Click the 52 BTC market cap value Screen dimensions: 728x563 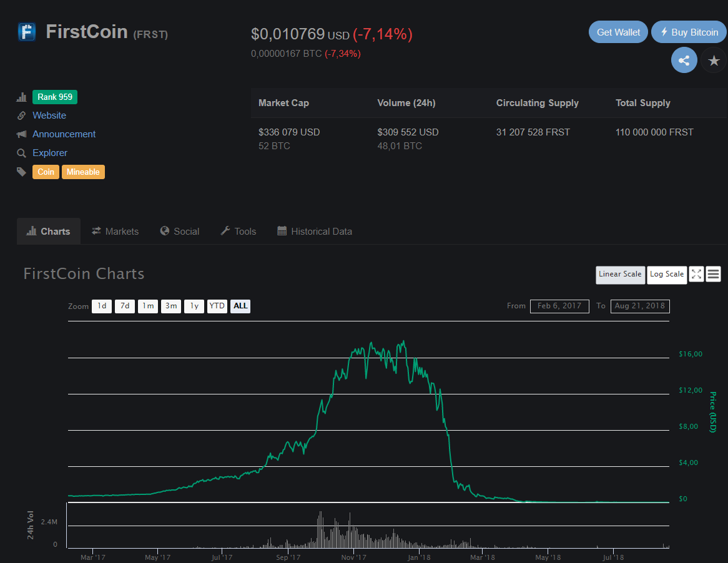pyautogui.click(x=274, y=146)
